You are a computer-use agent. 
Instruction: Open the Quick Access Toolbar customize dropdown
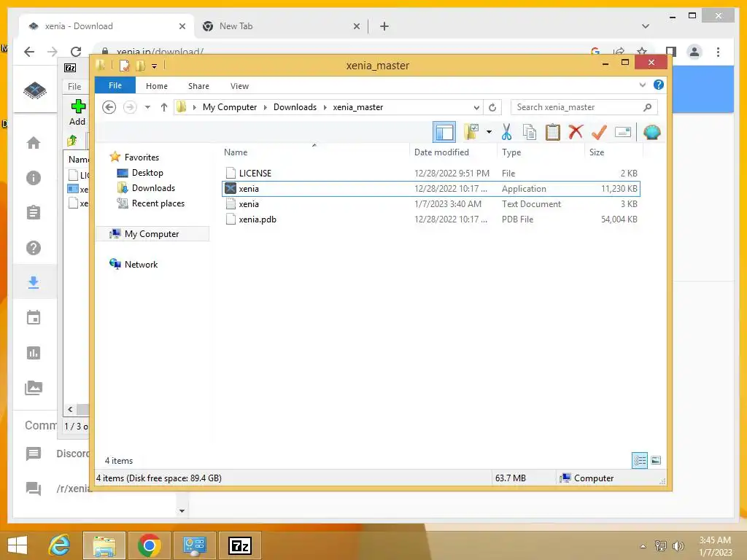[x=155, y=66]
